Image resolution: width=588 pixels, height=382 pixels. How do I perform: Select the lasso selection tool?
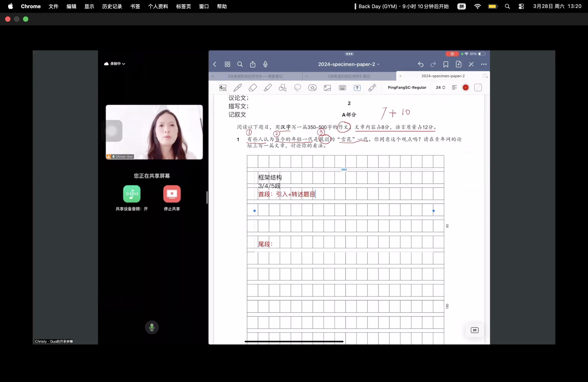(x=297, y=88)
